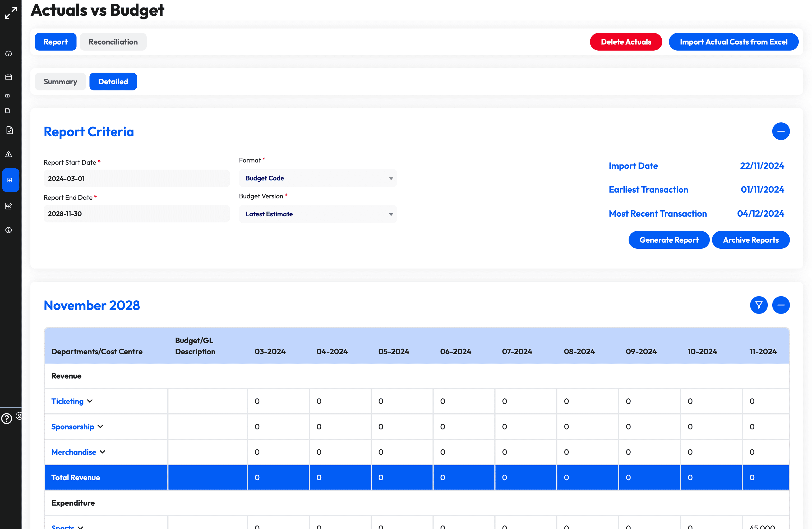Viewport: 812px width, 529px height.
Task: Click the Report Criteria heading
Action: pyautogui.click(x=89, y=132)
